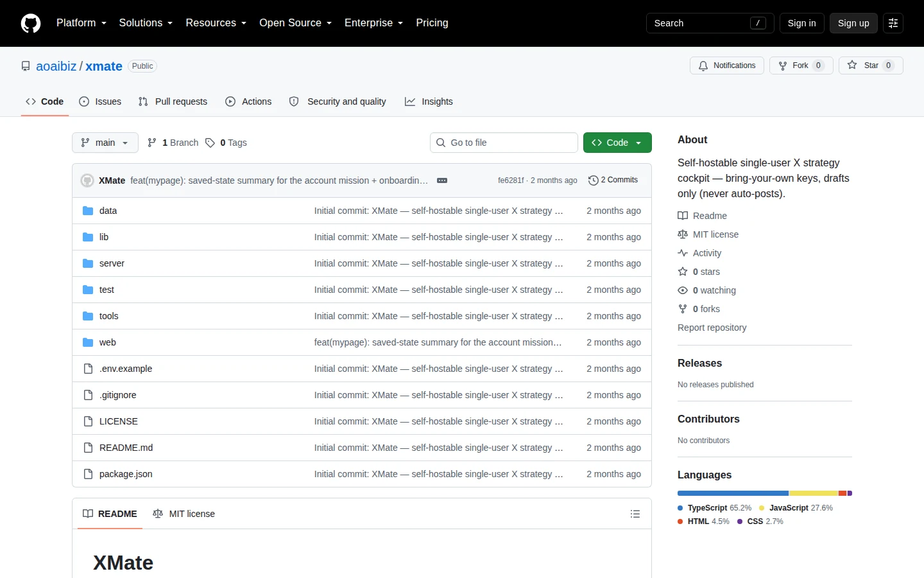Open commit hash fe6281f link
Viewport: 924px width, 578px height.
[511, 180]
